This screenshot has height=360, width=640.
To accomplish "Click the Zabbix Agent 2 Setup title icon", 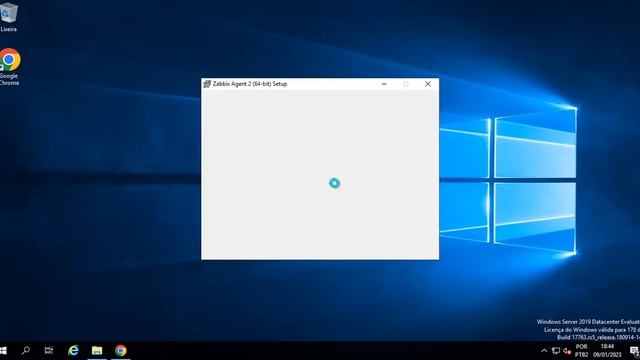I will tap(207, 84).
